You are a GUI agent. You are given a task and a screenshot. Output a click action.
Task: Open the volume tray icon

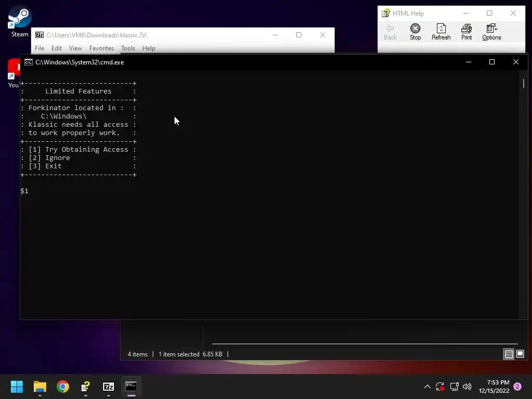467,387
